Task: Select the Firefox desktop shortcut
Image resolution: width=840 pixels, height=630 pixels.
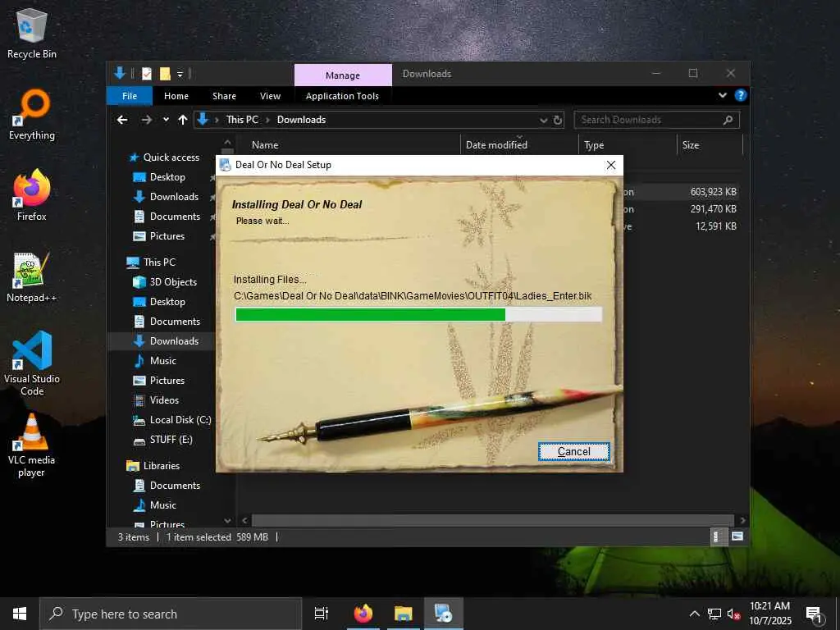Action: click(32, 195)
